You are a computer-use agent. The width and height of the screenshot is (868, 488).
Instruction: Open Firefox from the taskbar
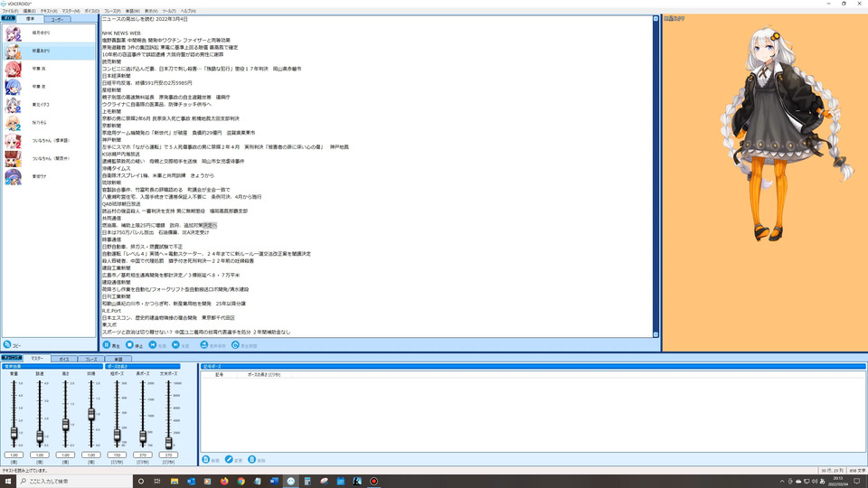click(224, 481)
